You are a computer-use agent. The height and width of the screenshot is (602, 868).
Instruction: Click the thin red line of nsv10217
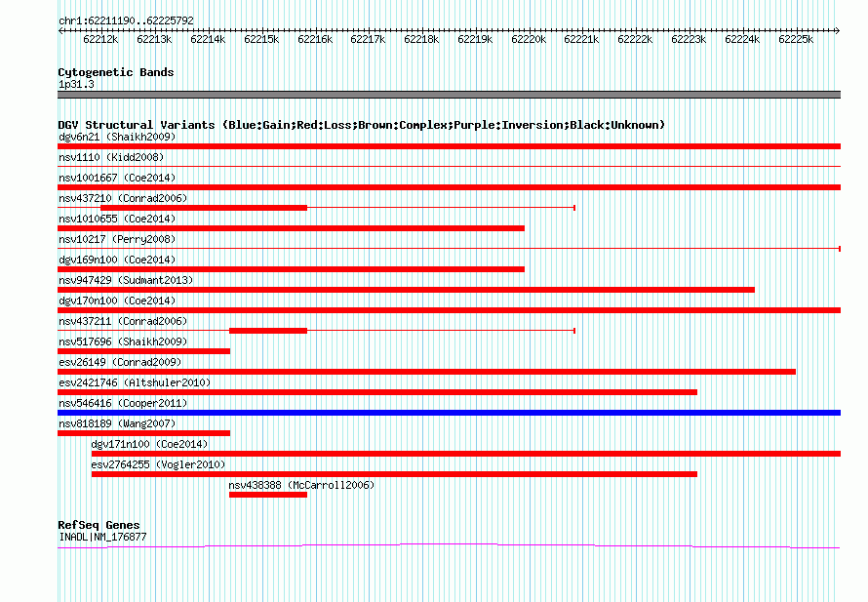449,249
